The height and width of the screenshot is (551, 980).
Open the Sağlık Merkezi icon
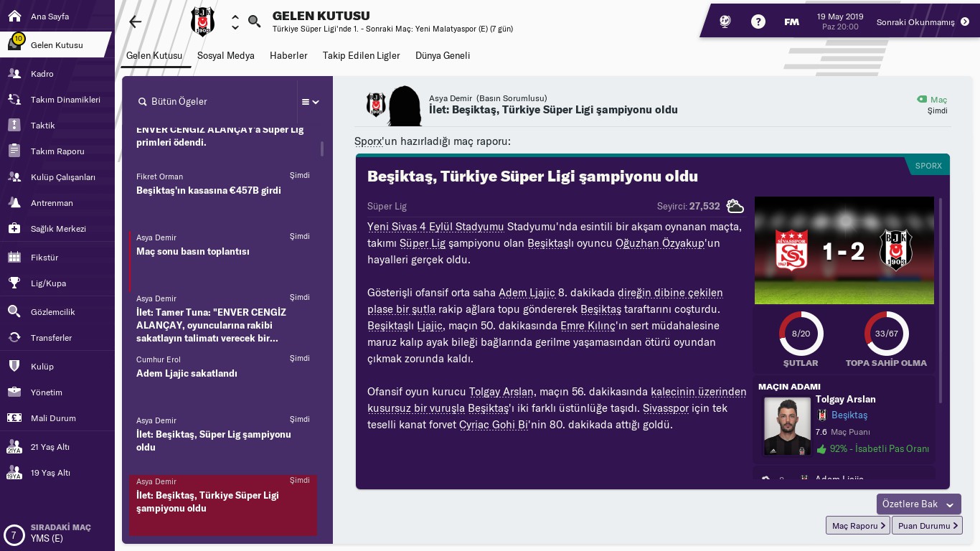coord(14,228)
